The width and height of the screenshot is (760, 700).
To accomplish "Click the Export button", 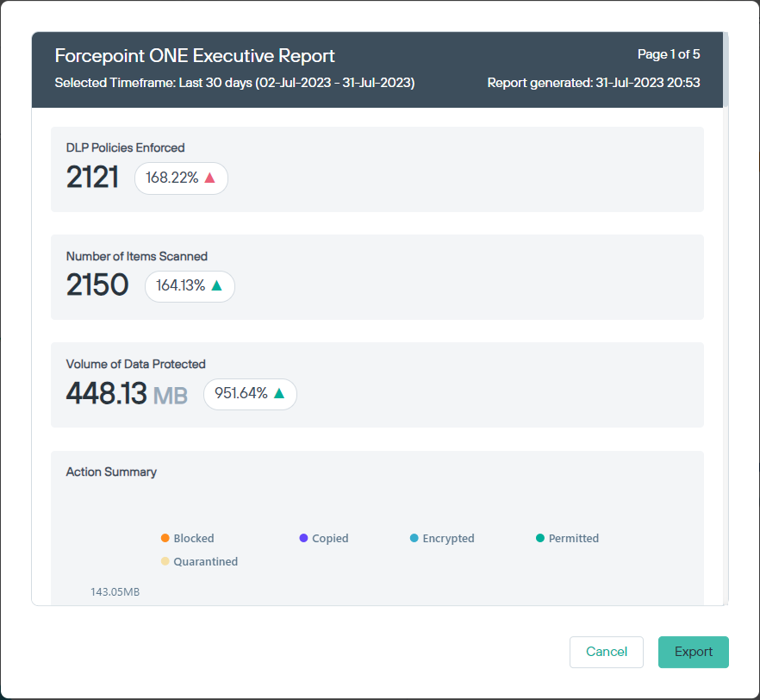I will (x=693, y=652).
